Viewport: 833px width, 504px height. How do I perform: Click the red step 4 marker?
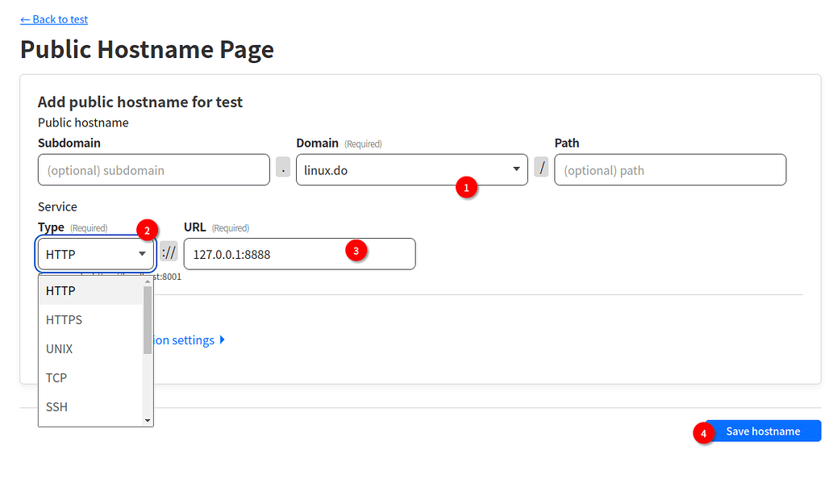pyautogui.click(x=704, y=433)
